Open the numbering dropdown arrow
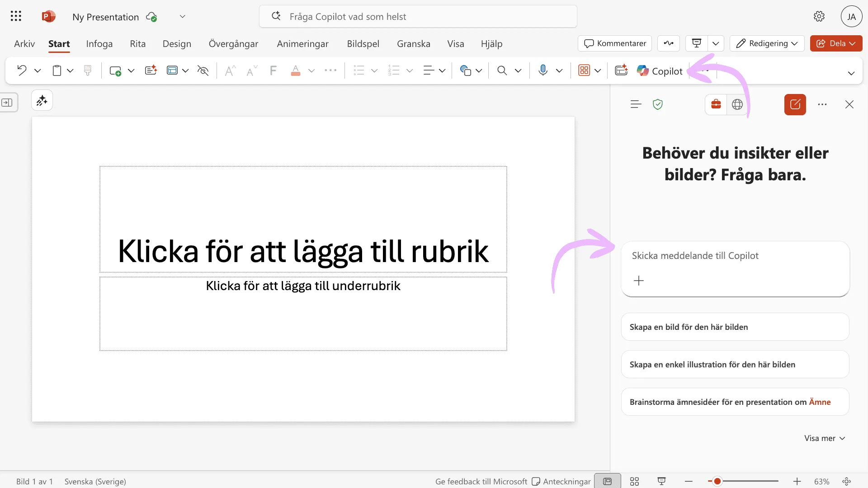 [410, 71]
